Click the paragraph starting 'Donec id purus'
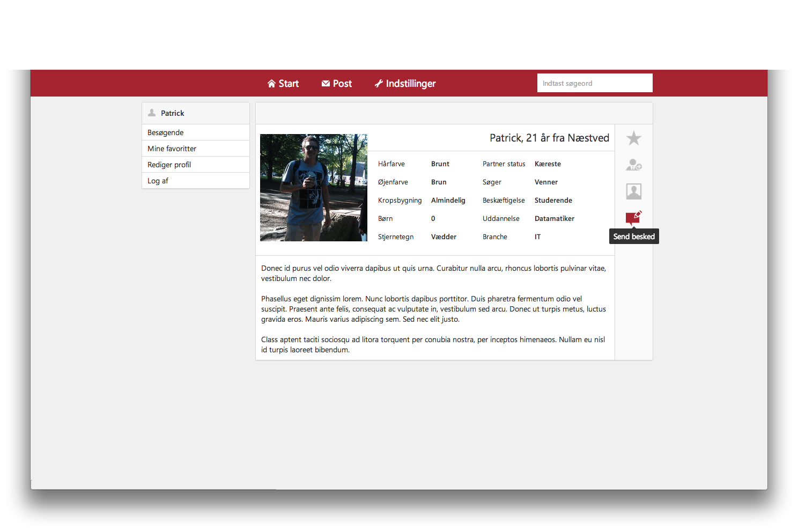 [x=434, y=274]
